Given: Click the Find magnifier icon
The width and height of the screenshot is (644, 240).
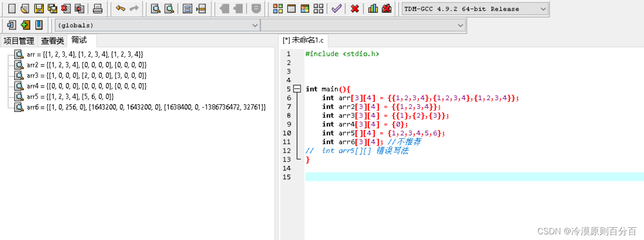Looking at the screenshot, I should (155, 8).
